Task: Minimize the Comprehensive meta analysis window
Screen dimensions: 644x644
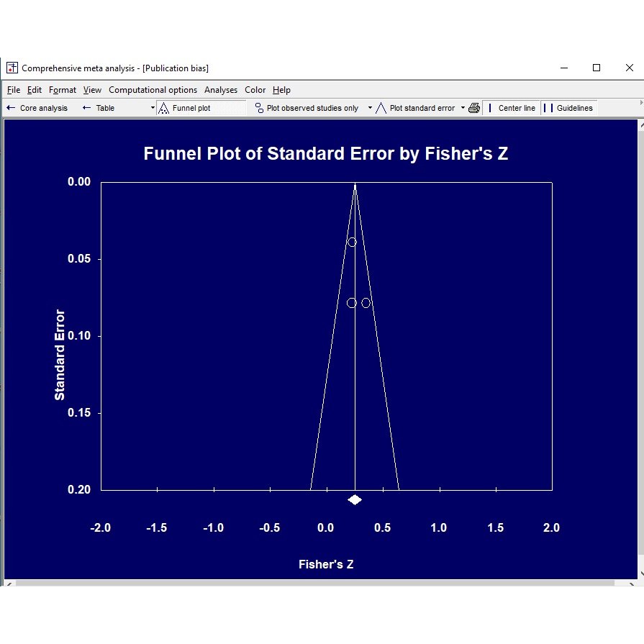Action: pyautogui.click(x=564, y=68)
